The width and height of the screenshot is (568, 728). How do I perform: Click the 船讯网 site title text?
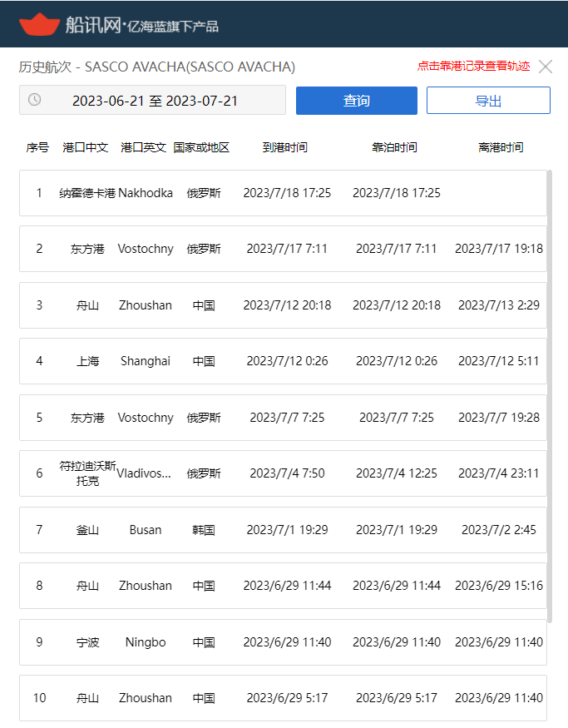93,25
